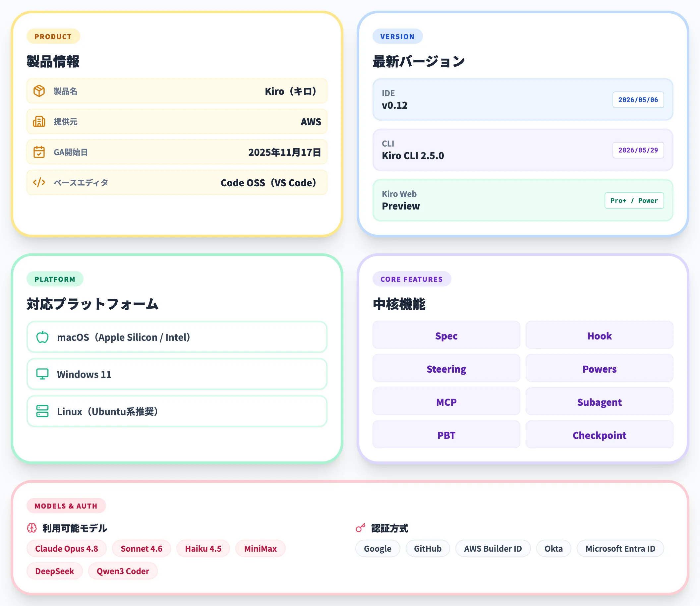Click the 2026/05/06 date badge
The height and width of the screenshot is (606, 700).
coord(638,100)
